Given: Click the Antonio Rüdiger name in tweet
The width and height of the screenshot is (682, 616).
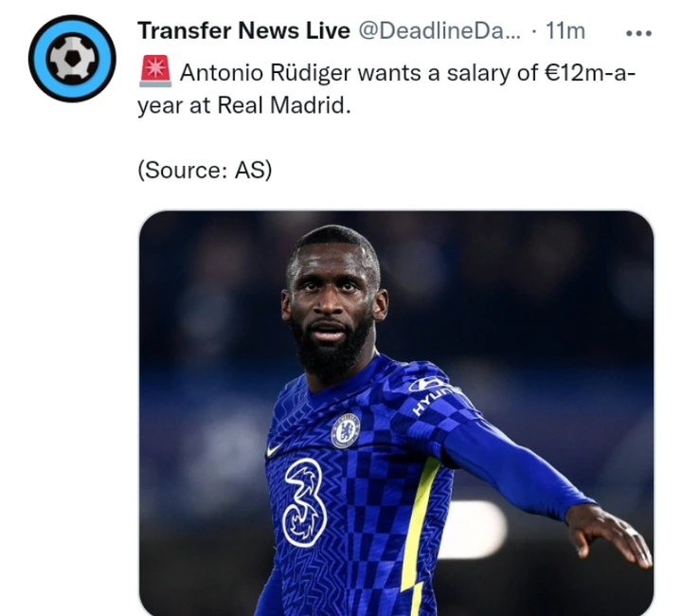Looking at the screenshot, I should [265, 73].
